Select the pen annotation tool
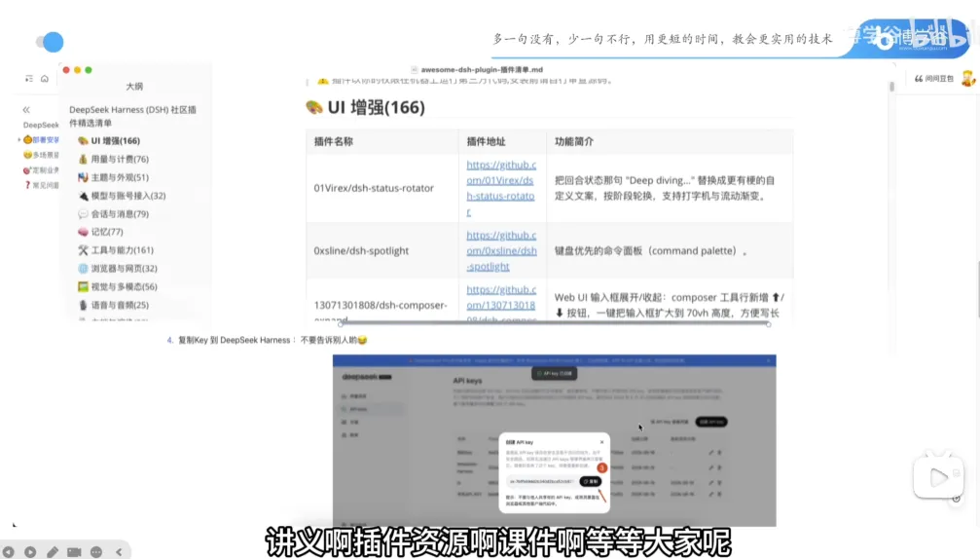980x559 pixels. pyautogui.click(x=53, y=552)
